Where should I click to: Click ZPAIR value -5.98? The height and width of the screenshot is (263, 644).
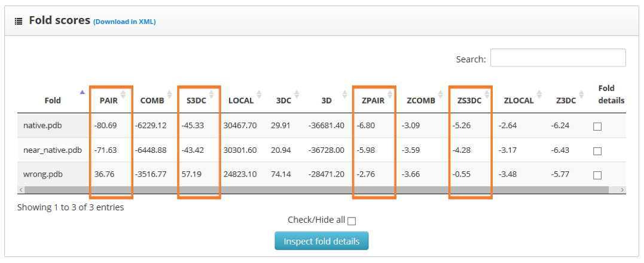click(366, 150)
